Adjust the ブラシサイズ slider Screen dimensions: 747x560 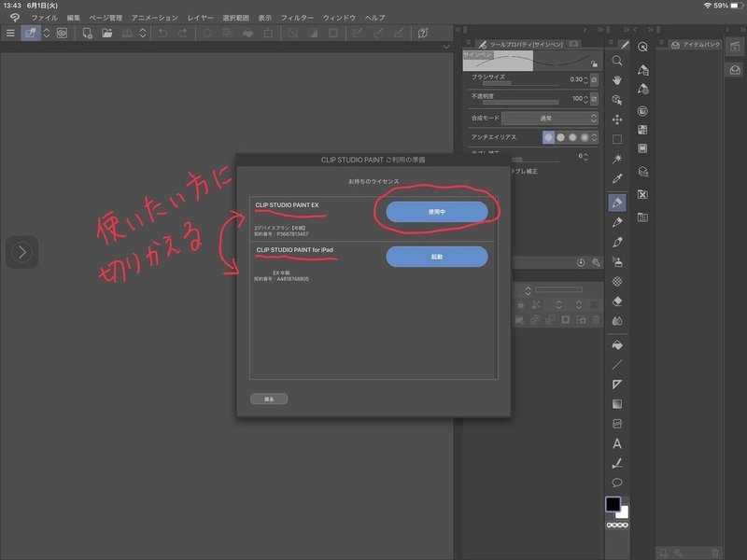pos(520,84)
